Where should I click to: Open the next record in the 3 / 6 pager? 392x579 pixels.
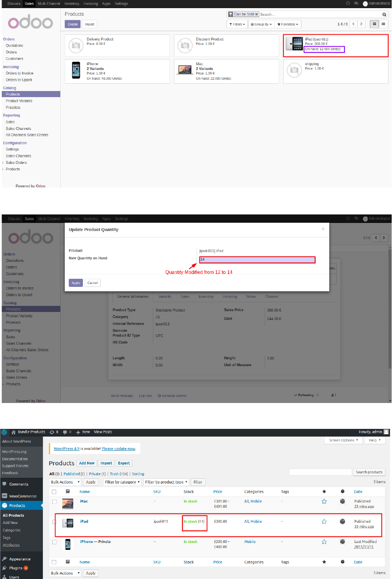384,238
